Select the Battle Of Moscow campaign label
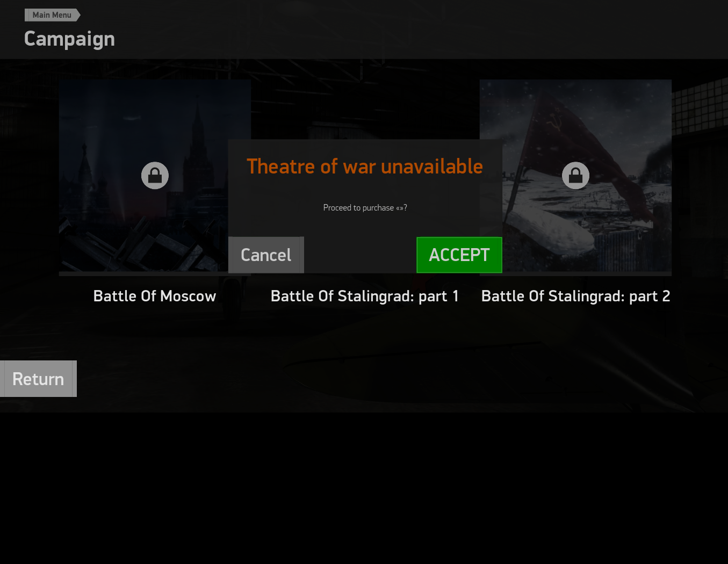Viewport: 728px width, 564px height. point(155,296)
